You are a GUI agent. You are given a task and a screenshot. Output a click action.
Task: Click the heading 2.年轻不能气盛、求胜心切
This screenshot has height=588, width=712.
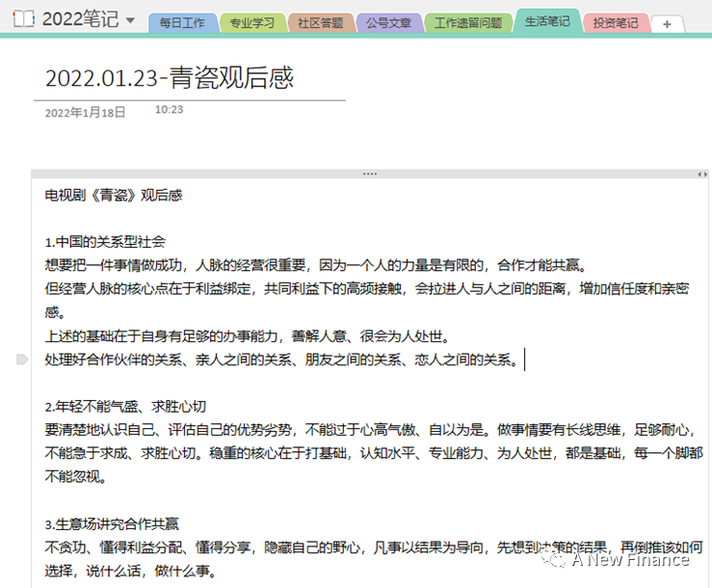(125, 406)
